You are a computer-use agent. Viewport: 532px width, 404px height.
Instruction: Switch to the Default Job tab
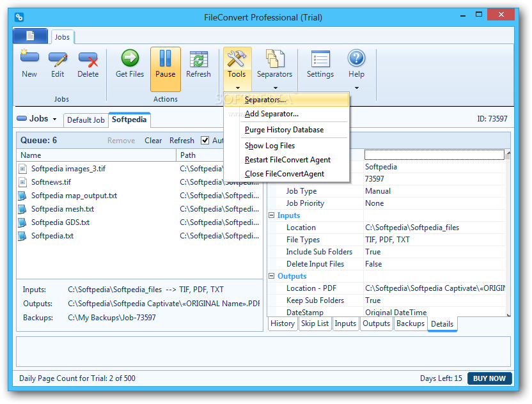click(86, 120)
